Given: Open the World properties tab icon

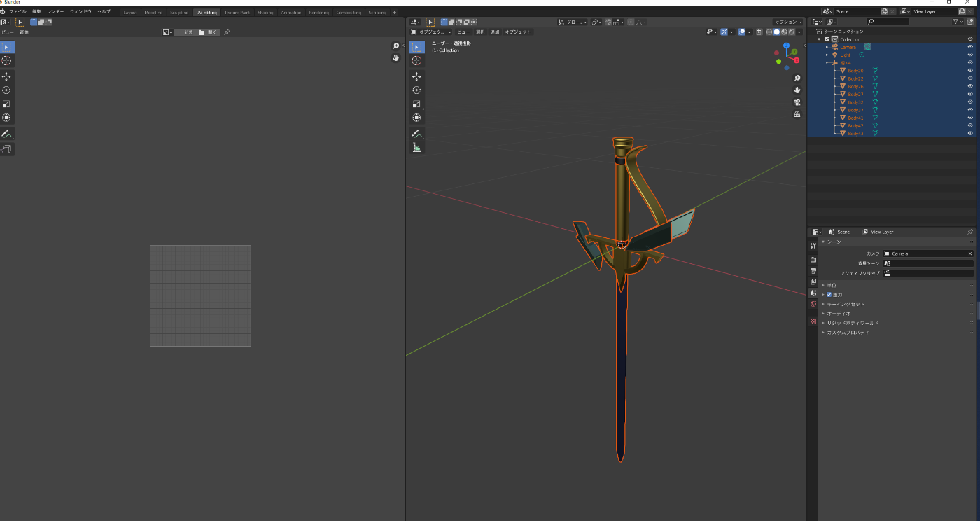Looking at the screenshot, I should click(x=813, y=304).
